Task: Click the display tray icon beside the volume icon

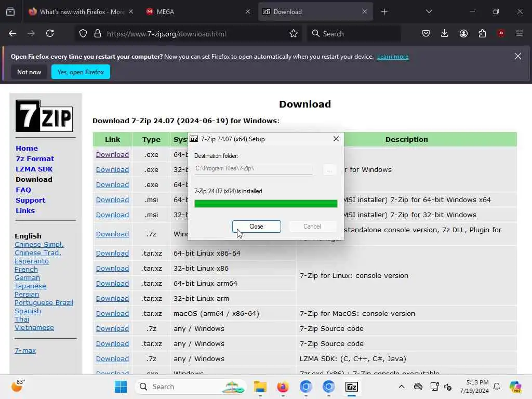Action: pyautogui.click(x=434, y=387)
